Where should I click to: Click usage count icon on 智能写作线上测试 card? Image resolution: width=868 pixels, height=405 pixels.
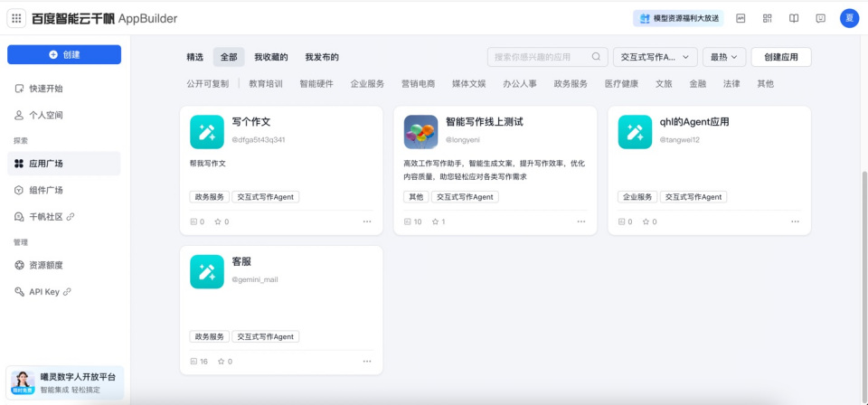click(408, 221)
